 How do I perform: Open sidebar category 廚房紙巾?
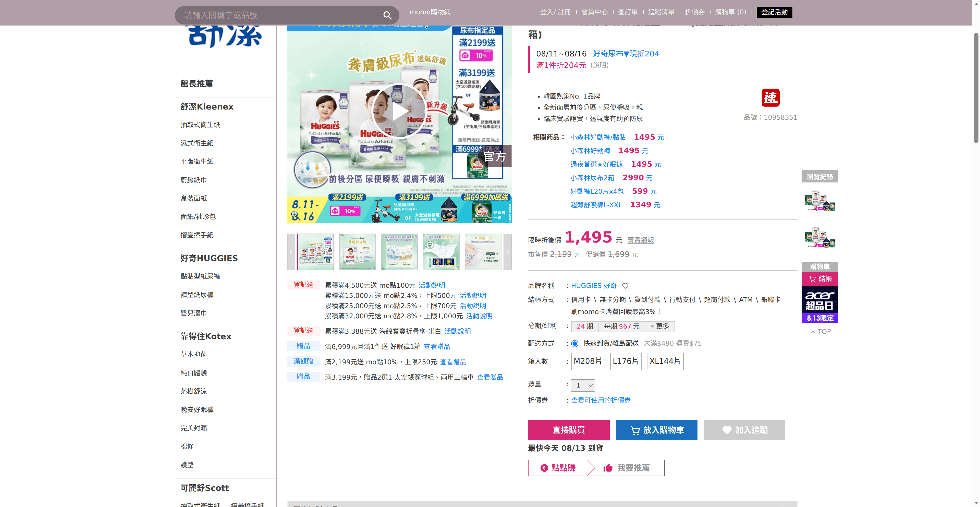[194, 180]
